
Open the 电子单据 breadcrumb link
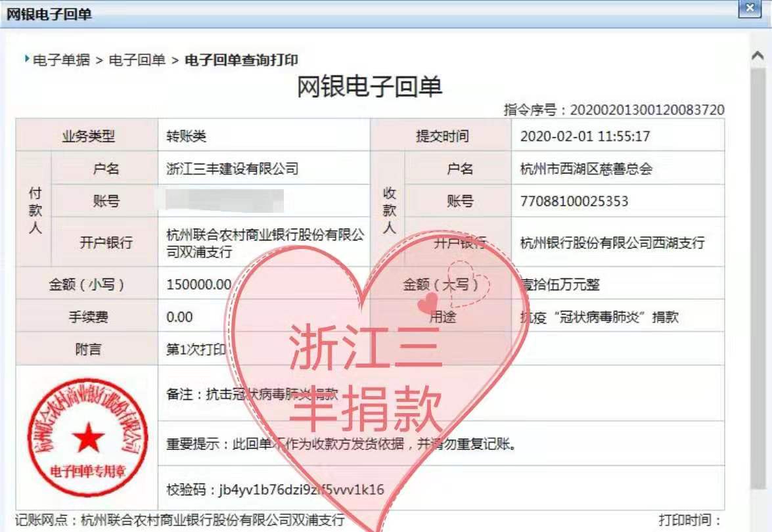pos(62,60)
